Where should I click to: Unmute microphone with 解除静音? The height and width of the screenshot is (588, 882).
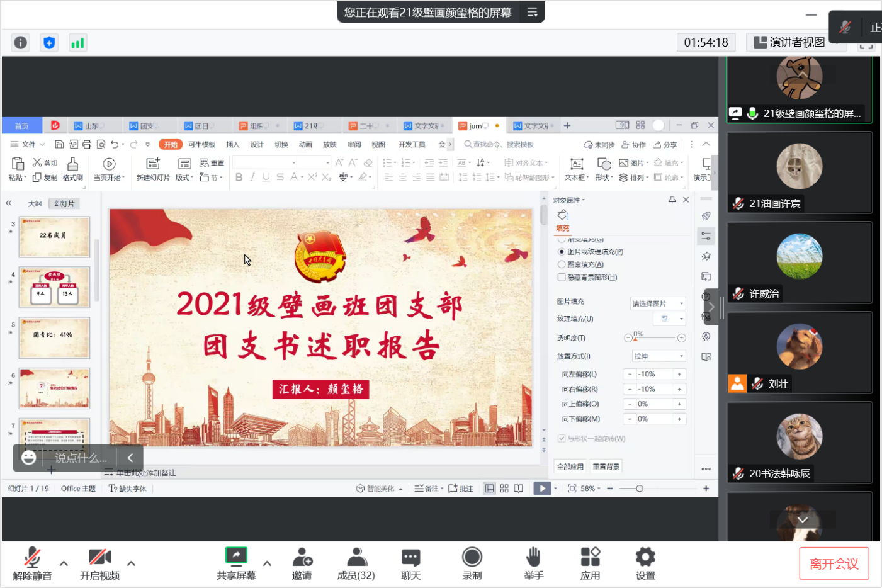[x=32, y=558]
